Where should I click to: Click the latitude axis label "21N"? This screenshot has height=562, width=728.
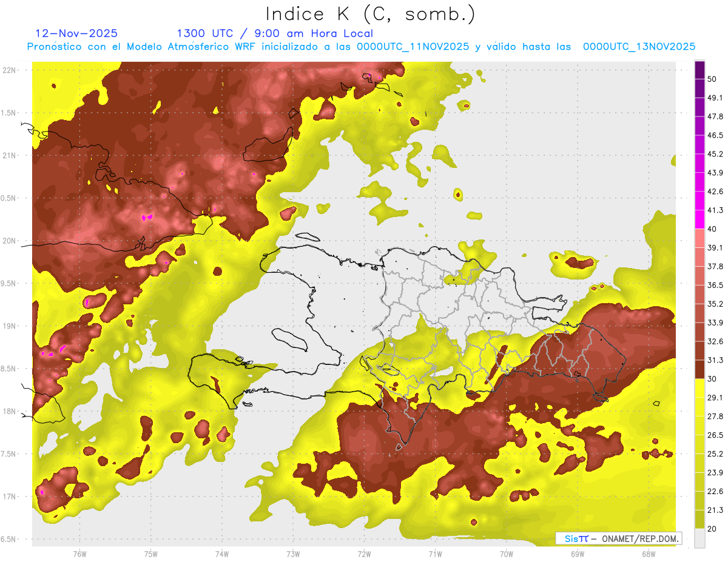click(10, 155)
